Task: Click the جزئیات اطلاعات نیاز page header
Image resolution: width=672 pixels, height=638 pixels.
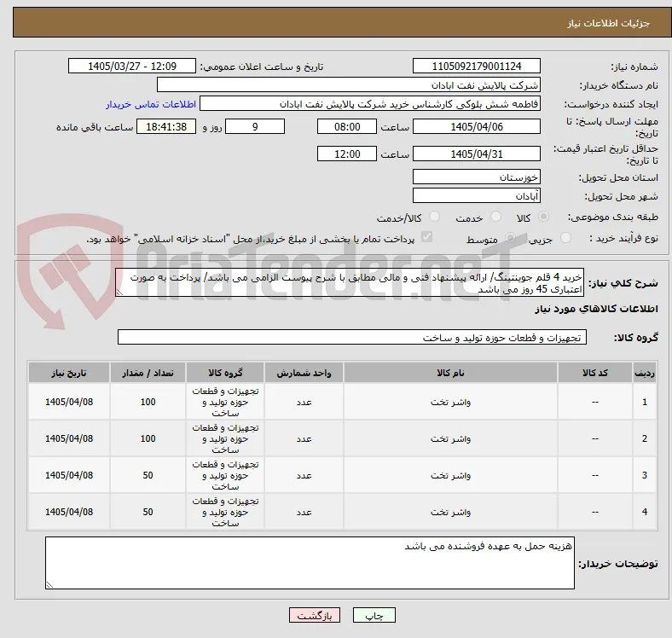Action: click(609, 23)
